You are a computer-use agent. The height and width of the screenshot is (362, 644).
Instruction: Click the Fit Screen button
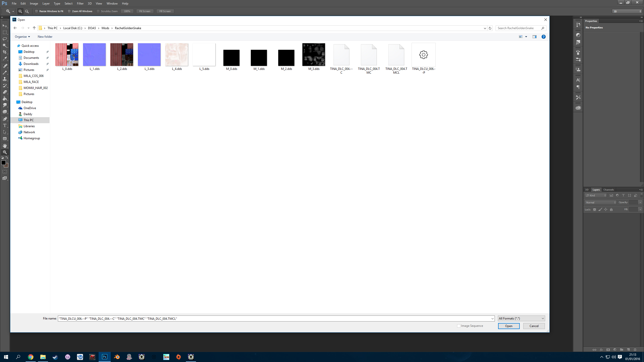(145, 11)
